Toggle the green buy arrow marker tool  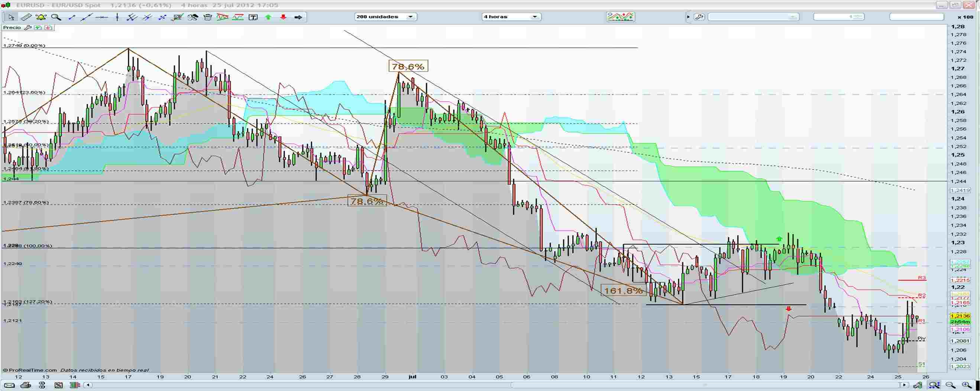coord(268,17)
